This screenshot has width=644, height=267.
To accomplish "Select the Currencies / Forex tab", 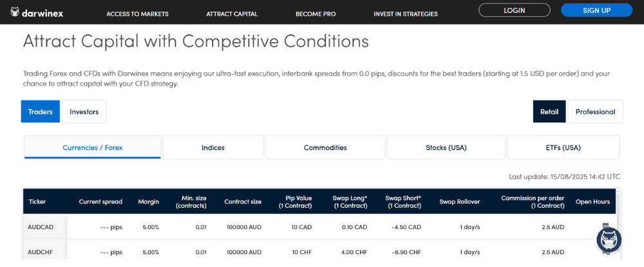I will (92, 147).
